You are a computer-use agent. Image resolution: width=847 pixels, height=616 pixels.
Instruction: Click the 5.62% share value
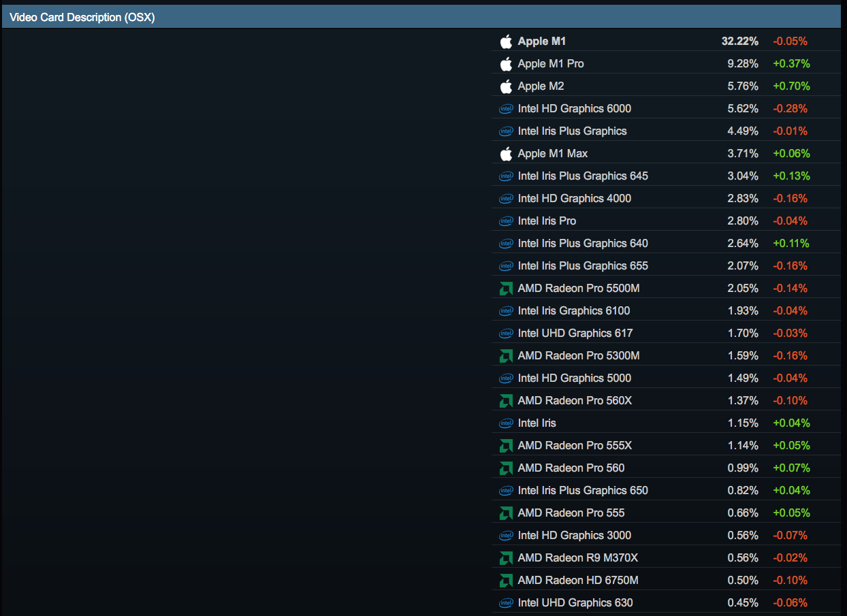[743, 109]
